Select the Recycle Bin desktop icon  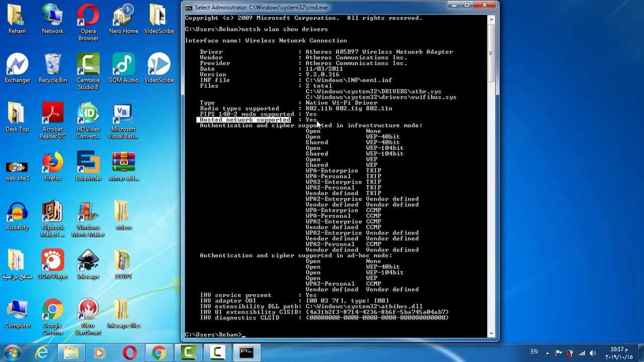(52, 68)
